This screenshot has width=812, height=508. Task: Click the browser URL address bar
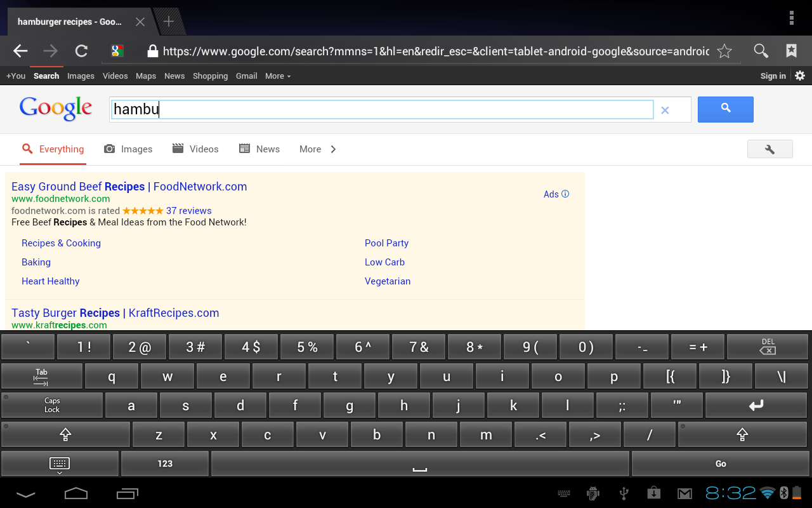click(x=435, y=51)
